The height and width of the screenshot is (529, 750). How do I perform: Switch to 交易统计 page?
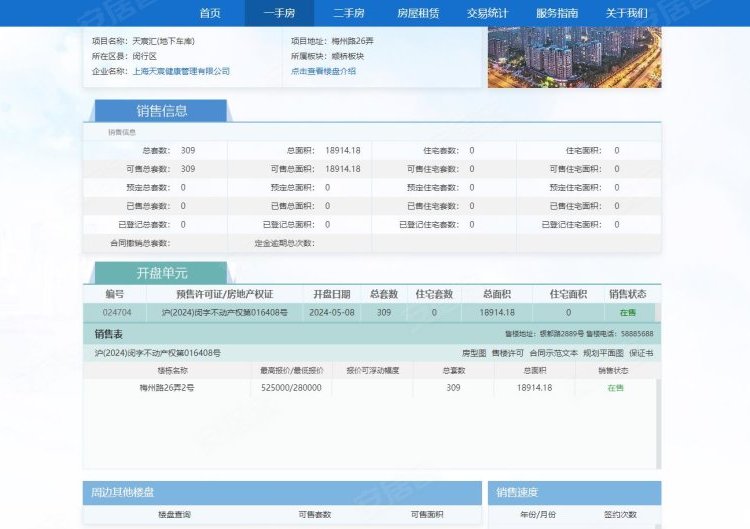click(488, 13)
